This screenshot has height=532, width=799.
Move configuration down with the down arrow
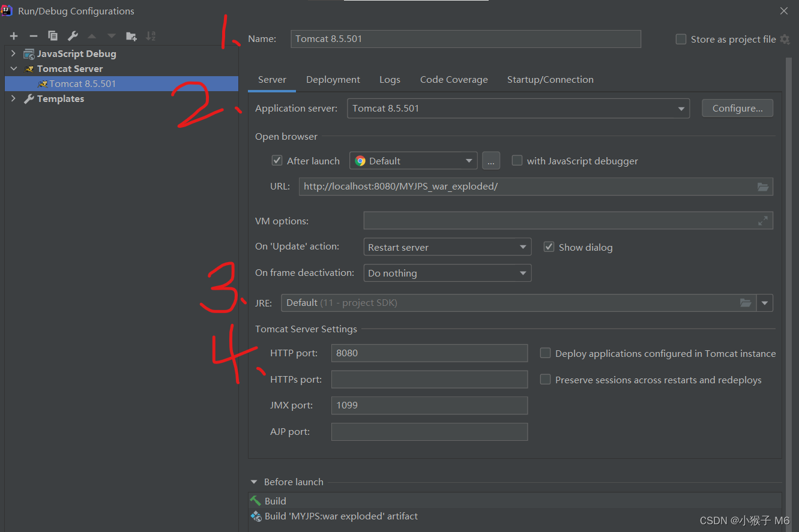112,37
